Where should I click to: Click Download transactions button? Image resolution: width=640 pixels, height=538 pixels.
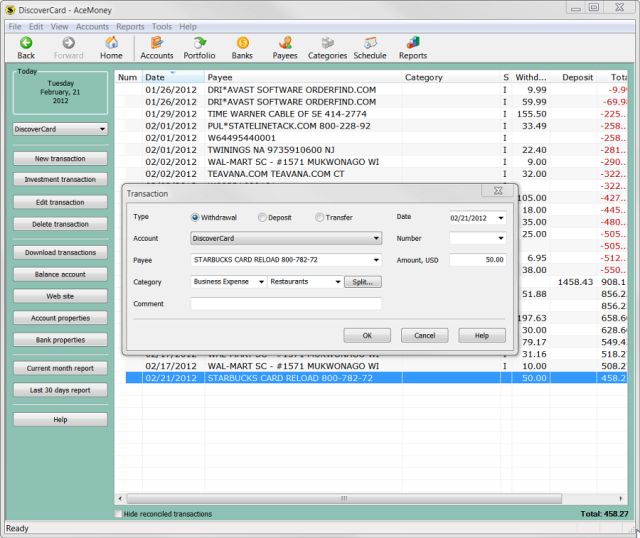[x=60, y=253]
